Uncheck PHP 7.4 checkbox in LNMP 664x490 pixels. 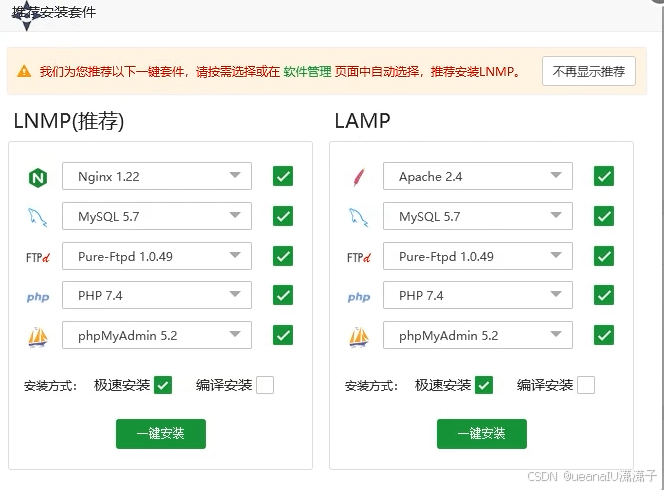pyautogui.click(x=283, y=295)
